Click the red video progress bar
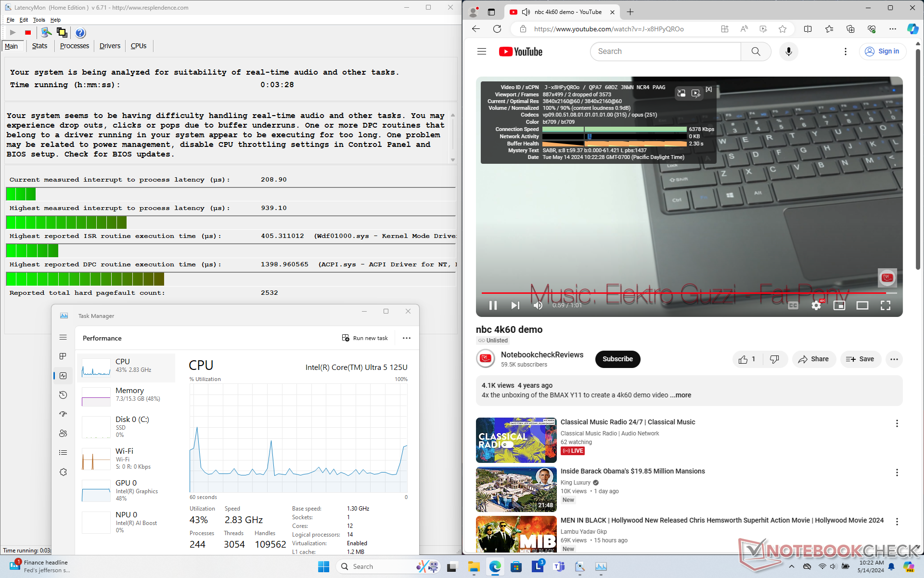 (674, 293)
